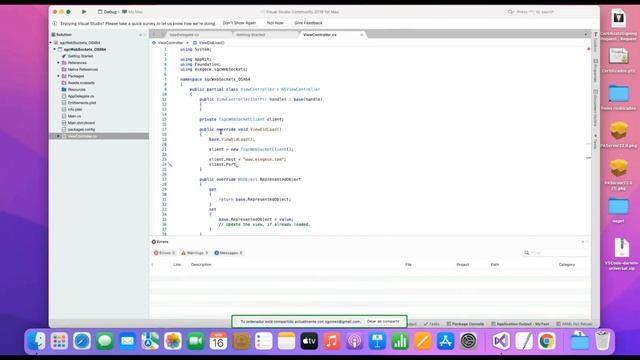The image size is (640, 360).
Task: Open Messages from the Dock
Action: 104,341
